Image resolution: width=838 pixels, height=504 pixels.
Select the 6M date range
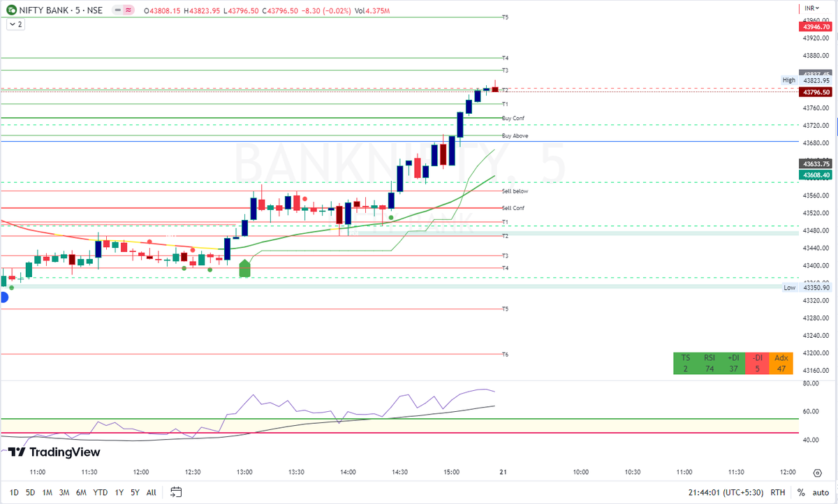click(81, 492)
